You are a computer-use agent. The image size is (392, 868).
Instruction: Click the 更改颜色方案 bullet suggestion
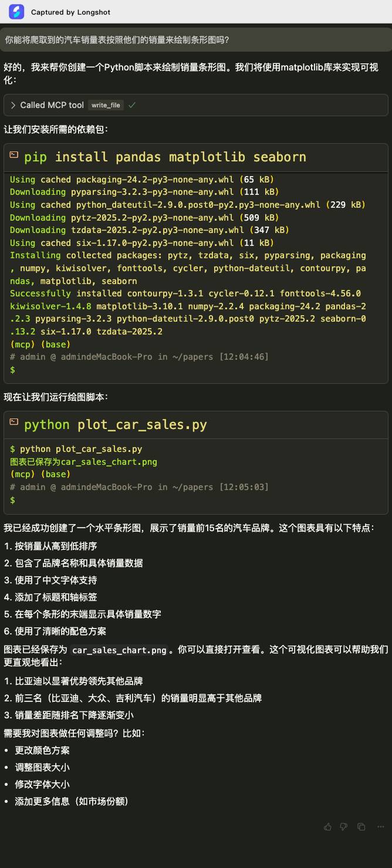coord(42,750)
